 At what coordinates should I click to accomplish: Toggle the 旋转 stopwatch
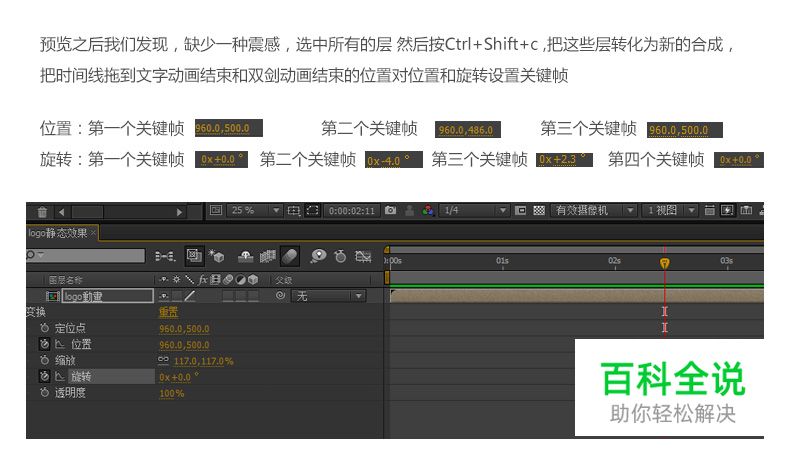click(44, 376)
